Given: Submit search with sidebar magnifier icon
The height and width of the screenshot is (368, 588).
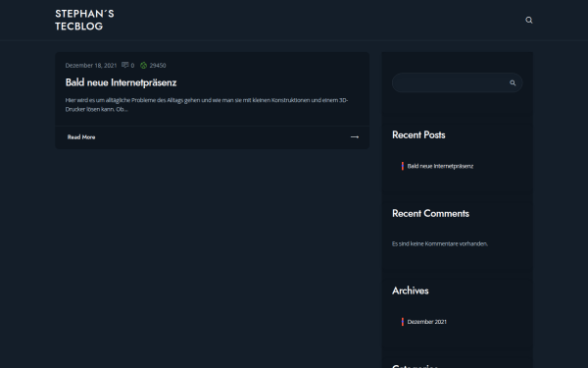Looking at the screenshot, I should [x=513, y=83].
